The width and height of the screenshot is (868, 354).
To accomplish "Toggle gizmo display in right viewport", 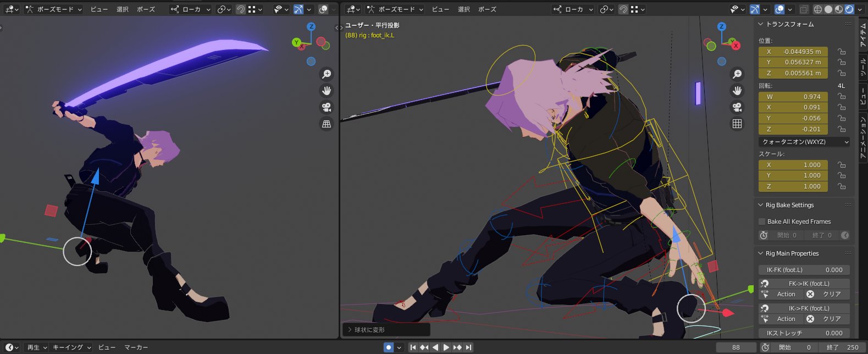I will pos(754,9).
